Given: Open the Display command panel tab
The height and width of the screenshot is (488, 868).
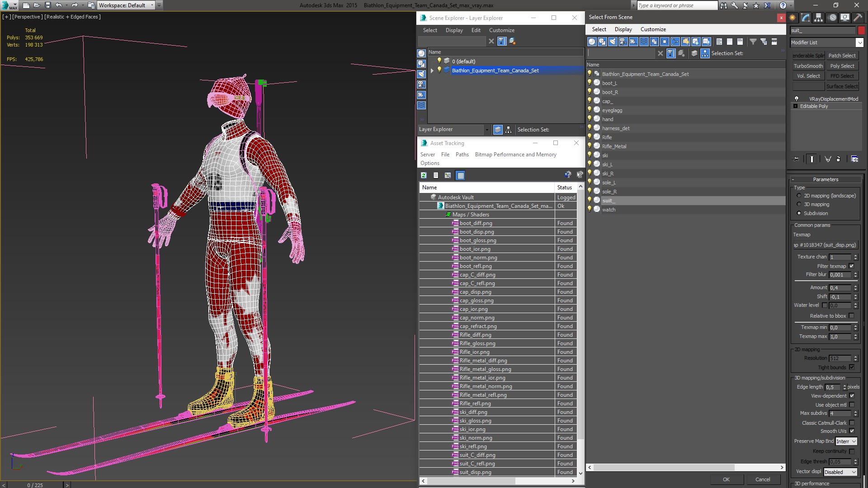Looking at the screenshot, I should (844, 18).
